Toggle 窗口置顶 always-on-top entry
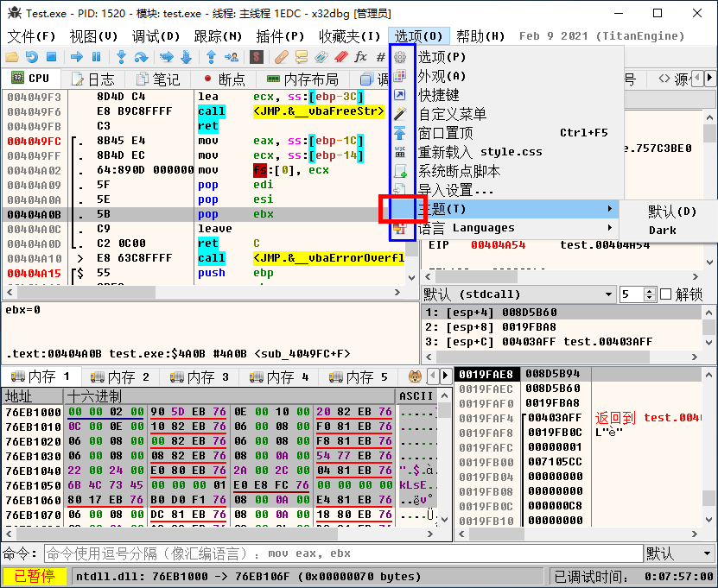The height and width of the screenshot is (588, 718). [506, 133]
